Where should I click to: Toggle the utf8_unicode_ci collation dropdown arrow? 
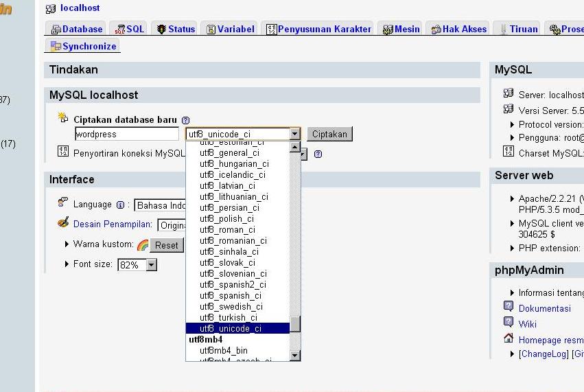294,134
